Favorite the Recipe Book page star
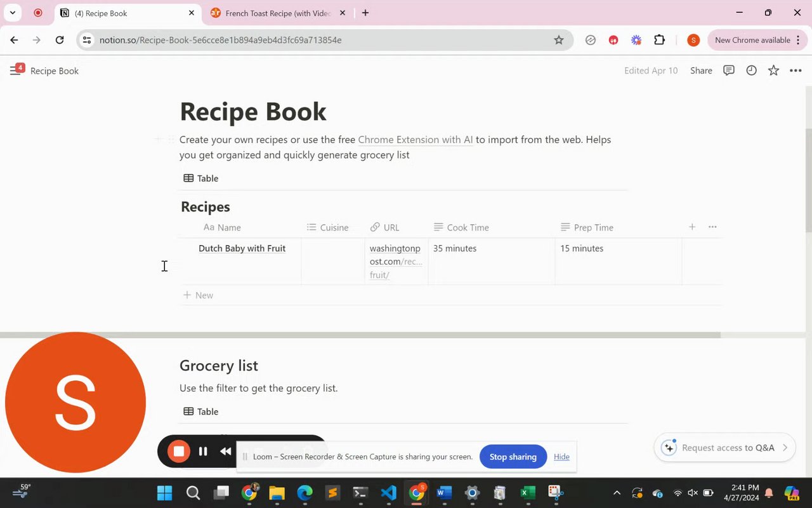 pyautogui.click(x=773, y=70)
